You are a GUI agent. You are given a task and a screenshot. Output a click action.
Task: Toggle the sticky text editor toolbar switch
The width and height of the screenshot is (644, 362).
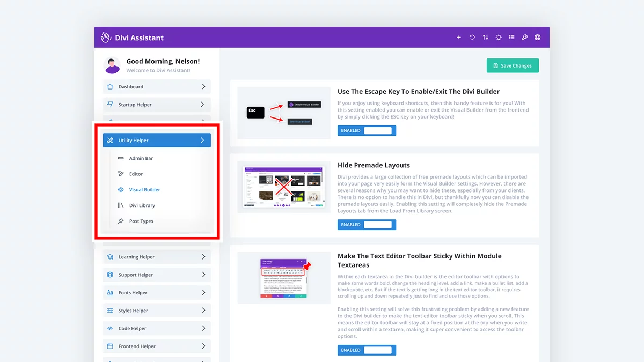(x=367, y=350)
